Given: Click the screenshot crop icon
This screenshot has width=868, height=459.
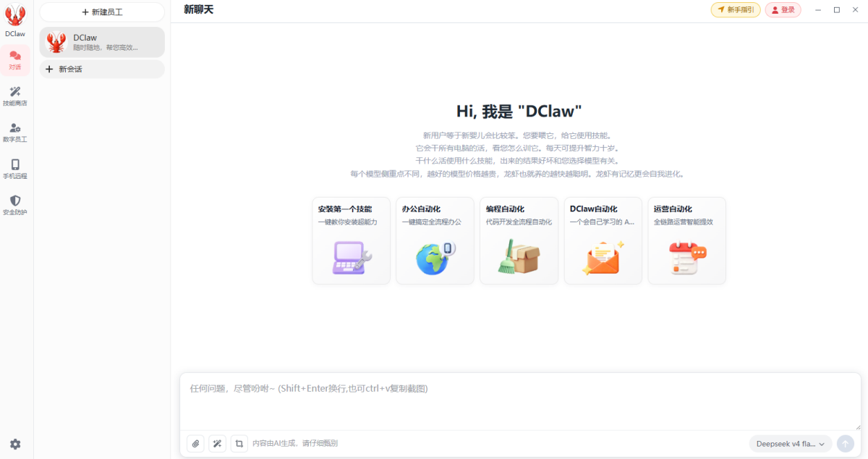Looking at the screenshot, I should pos(239,444).
